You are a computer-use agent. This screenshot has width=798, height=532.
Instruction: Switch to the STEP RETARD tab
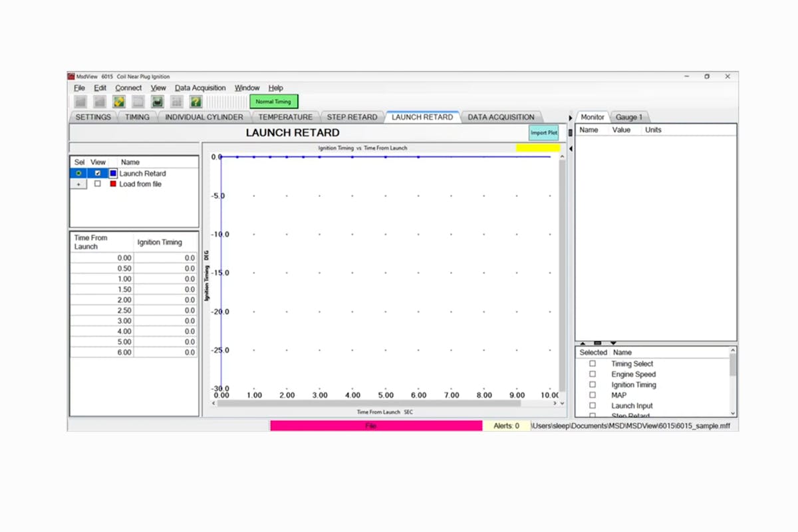(352, 117)
